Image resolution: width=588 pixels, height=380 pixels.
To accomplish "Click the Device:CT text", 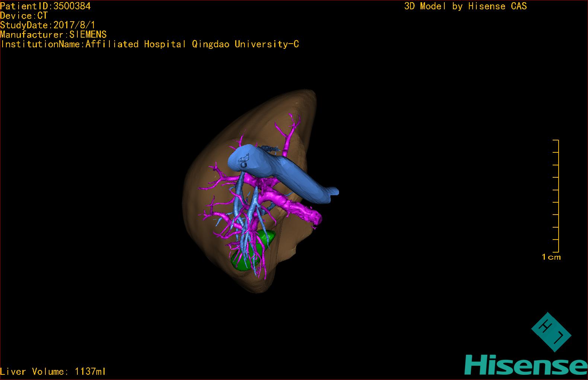I will (24, 16).
